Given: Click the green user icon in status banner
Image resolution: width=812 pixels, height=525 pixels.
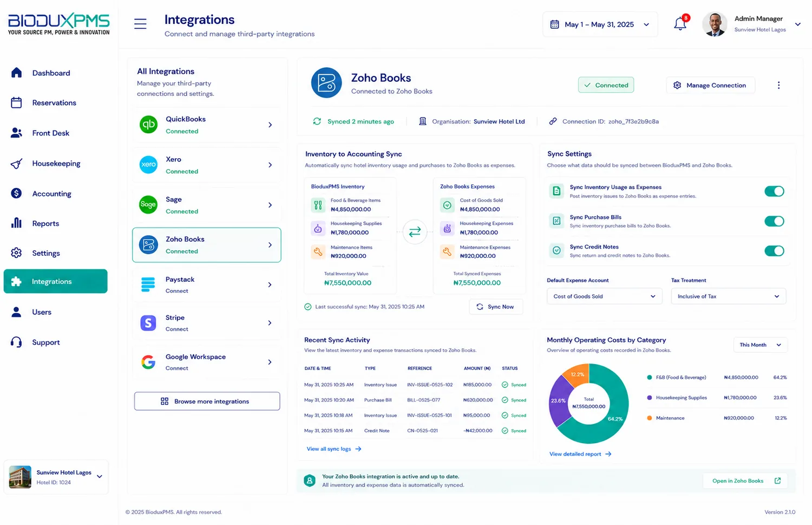Looking at the screenshot, I should (310, 481).
